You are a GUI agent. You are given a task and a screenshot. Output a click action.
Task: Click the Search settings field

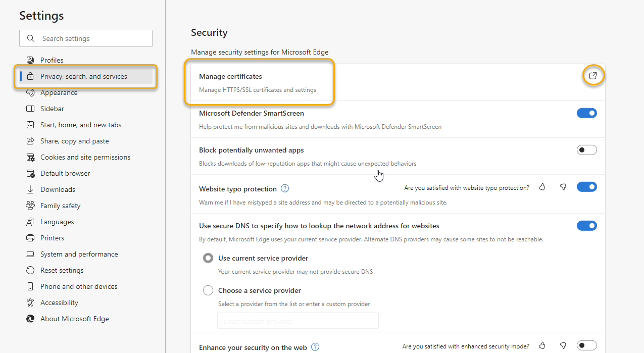pyautogui.click(x=86, y=38)
